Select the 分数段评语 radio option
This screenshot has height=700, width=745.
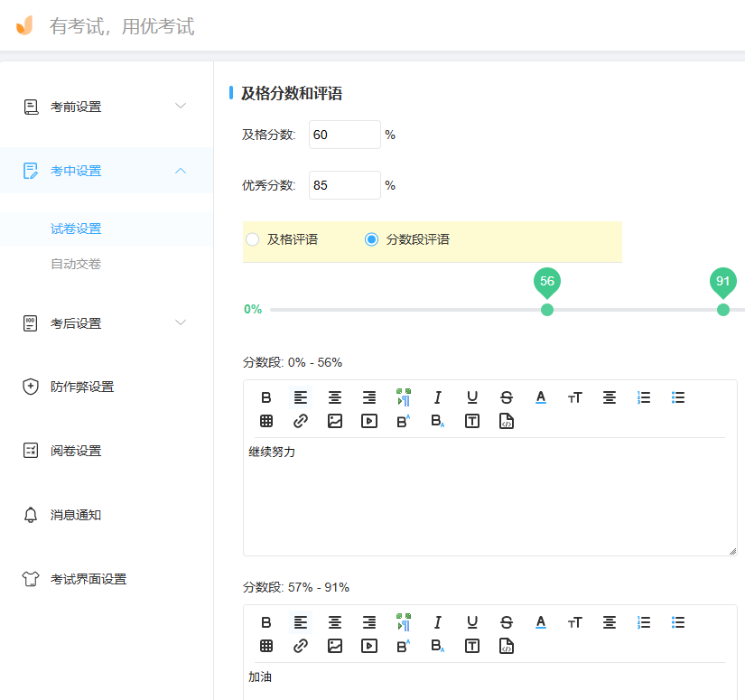point(371,239)
